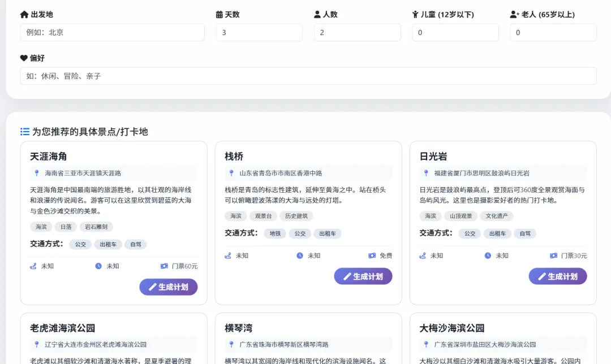Click the clock icon in 天涯海角 card

(98, 266)
